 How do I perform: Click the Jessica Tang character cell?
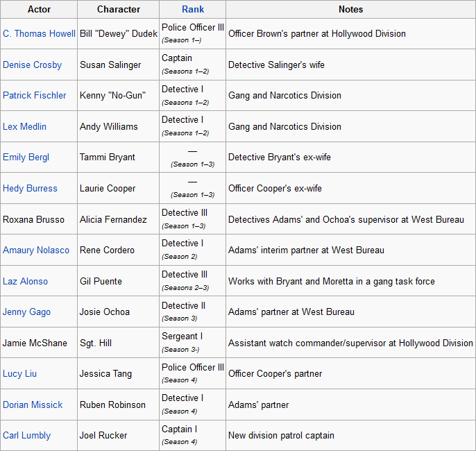tap(105, 373)
